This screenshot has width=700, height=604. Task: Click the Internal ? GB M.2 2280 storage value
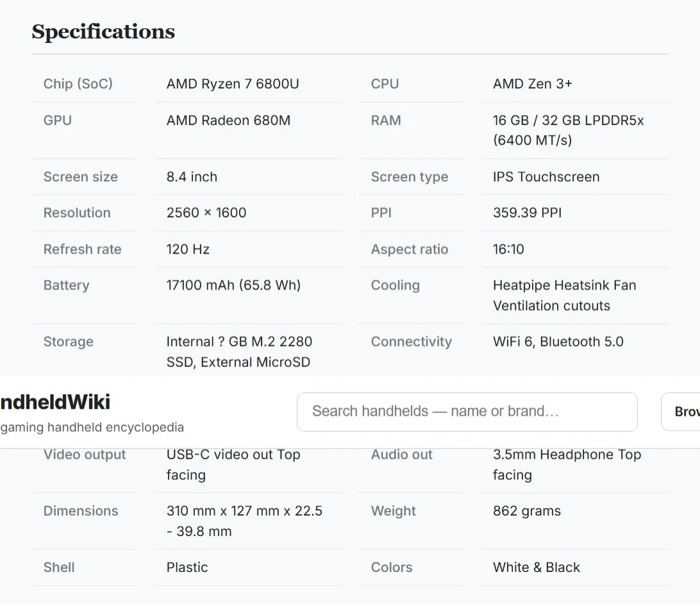coord(239,352)
